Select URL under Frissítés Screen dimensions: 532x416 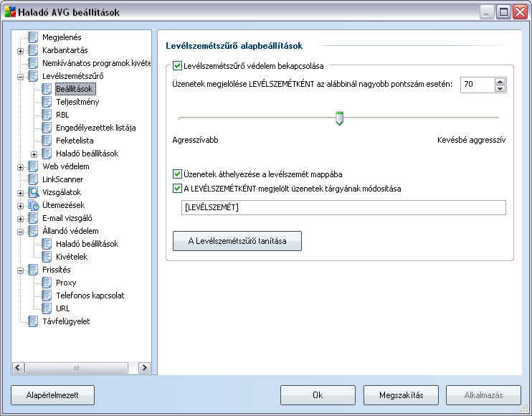click(x=62, y=308)
